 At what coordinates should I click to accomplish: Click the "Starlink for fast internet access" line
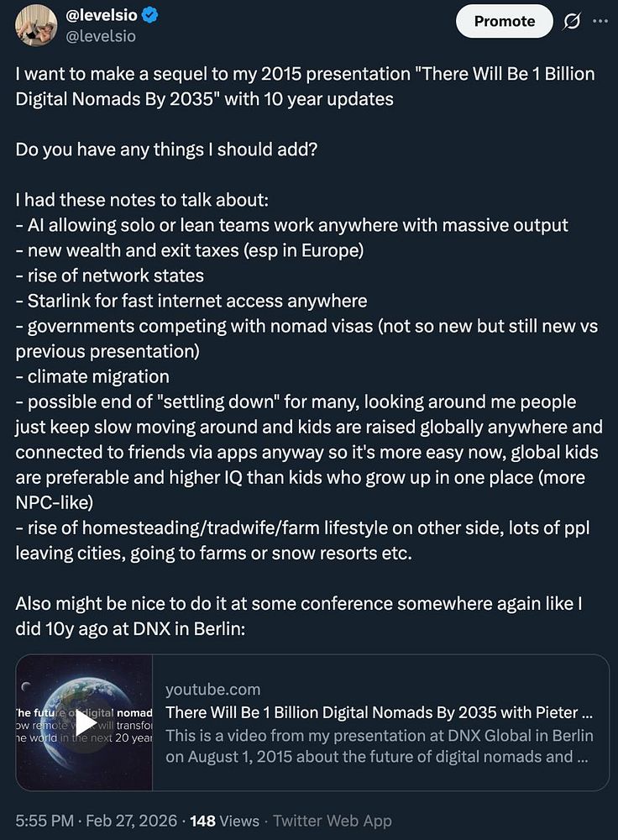click(x=191, y=300)
